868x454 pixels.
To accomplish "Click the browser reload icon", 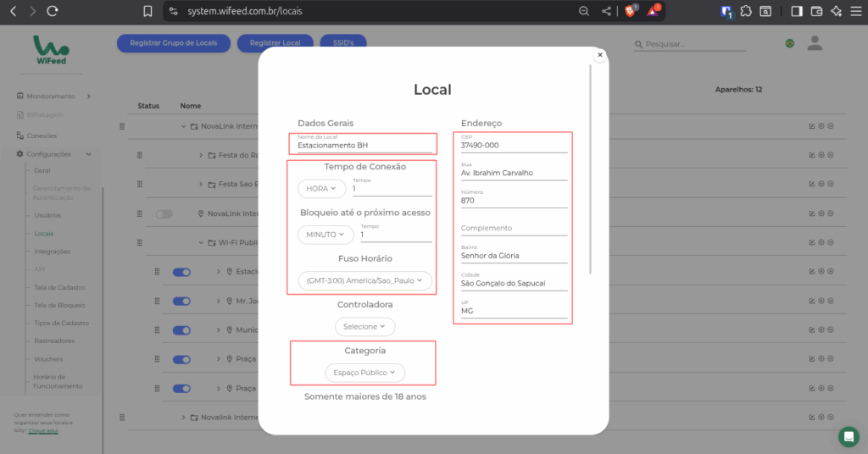I will [x=53, y=12].
